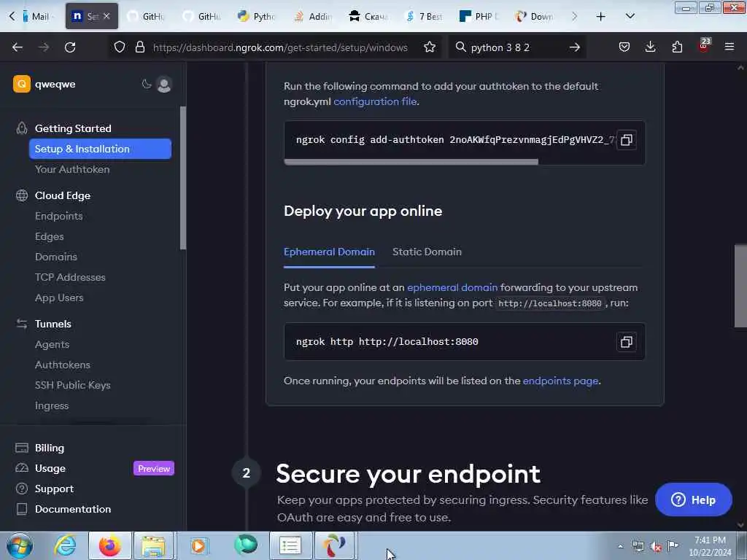
Task: Open Your Authtoken page
Action: tap(72, 169)
